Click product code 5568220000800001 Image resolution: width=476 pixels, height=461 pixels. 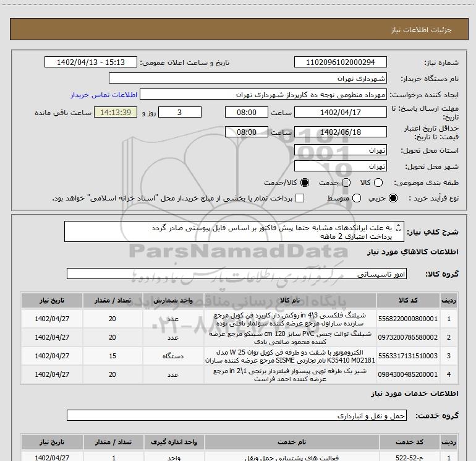click(408, 319)
